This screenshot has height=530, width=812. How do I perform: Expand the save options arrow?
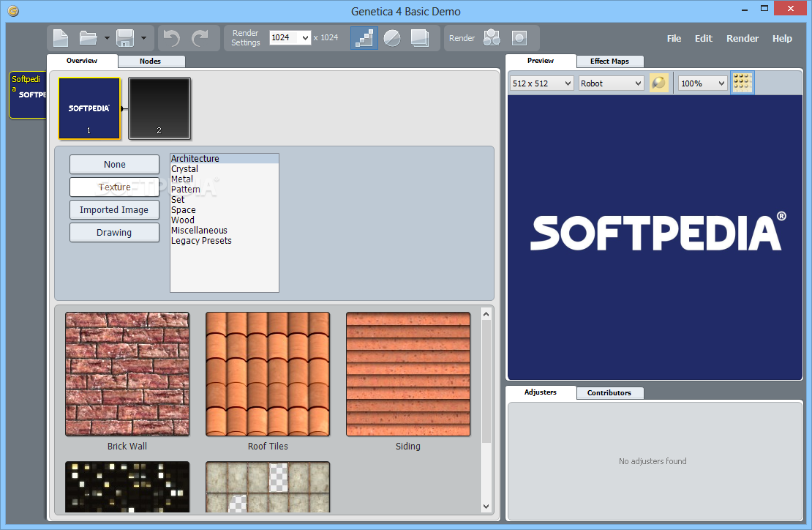point(143,38)
